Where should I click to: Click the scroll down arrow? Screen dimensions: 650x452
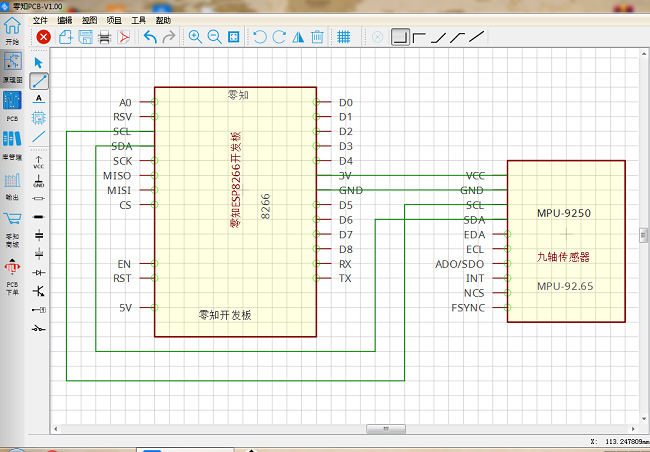(x=644, y=419)
